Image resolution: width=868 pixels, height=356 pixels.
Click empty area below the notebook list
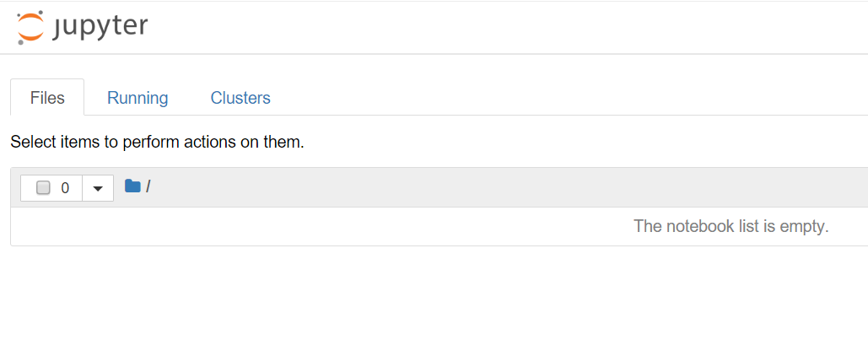click(422, 304)
